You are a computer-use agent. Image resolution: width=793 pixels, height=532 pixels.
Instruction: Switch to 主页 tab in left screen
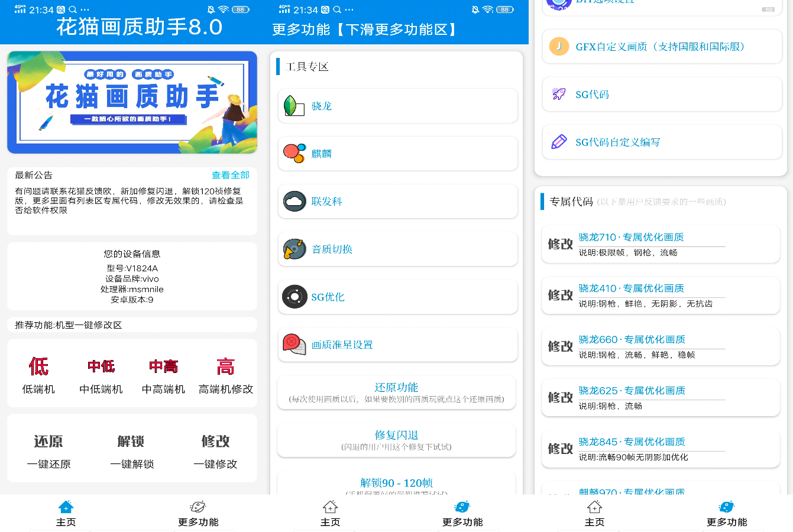[x=66, y=513]
